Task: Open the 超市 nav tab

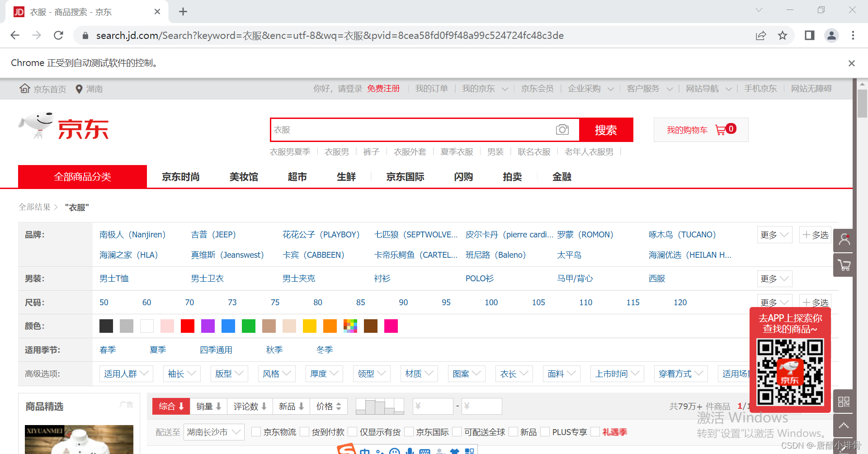Action: [x=297, y=177]
